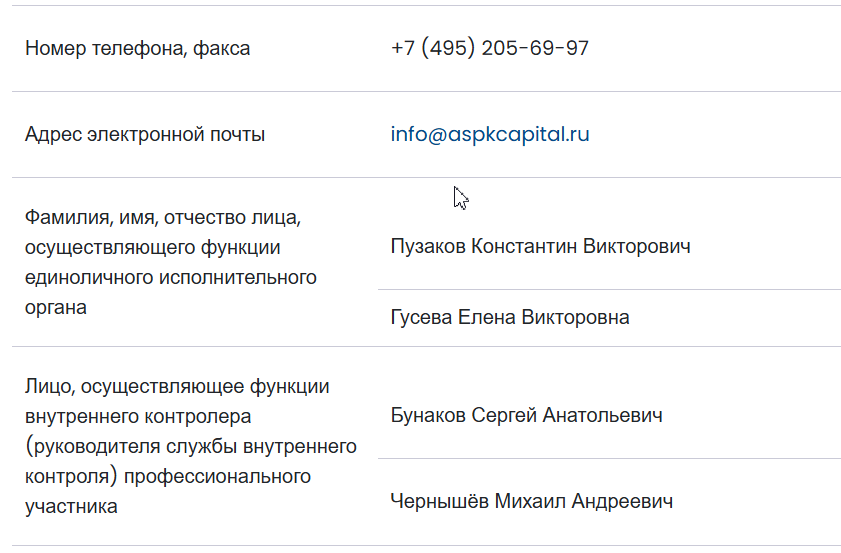
Task: Click the word "органа" in the label
Action: coord(55,307)
